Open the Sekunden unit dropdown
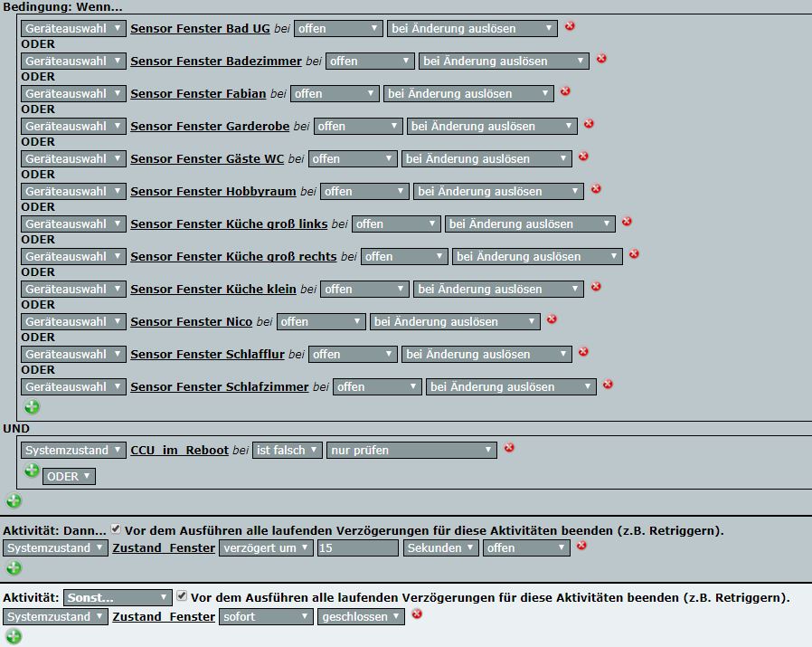812x647 pixels. [x=440, y=547]
